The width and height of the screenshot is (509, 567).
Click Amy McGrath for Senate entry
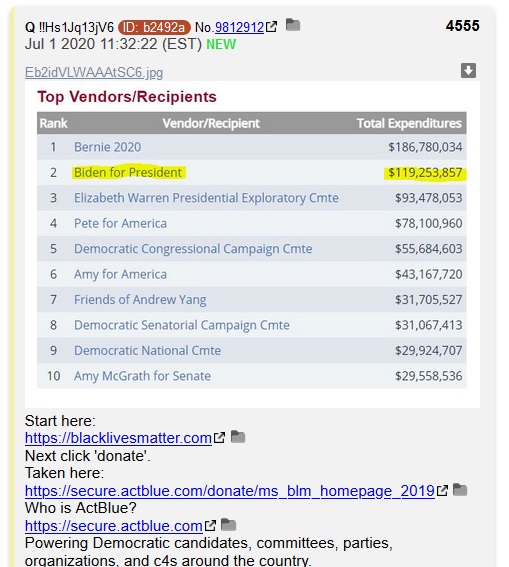tap(142, 376)
